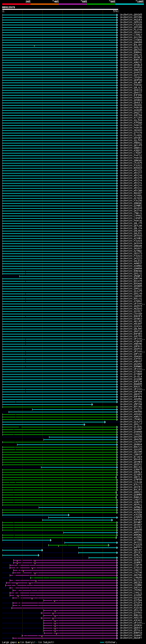Select label UniRef100_B0LSR0

point(131,45)
